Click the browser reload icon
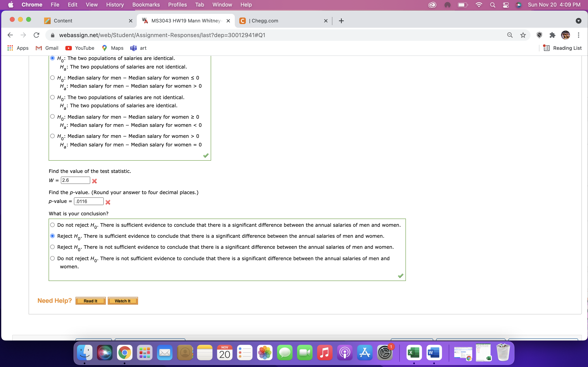Image resolution: width=588 pixels, height=367 pixels. coord(37,35)
